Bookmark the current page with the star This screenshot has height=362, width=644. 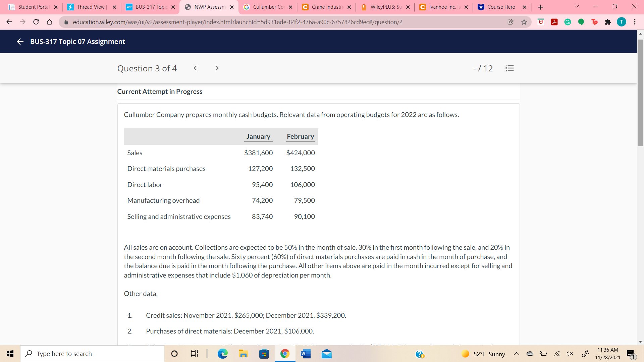click(524, 22)
